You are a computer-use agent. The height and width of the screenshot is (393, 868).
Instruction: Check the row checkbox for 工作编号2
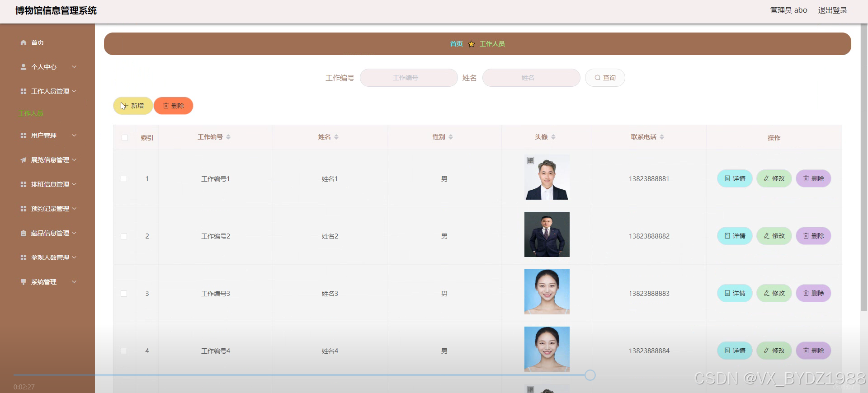[x=124, y=236]
